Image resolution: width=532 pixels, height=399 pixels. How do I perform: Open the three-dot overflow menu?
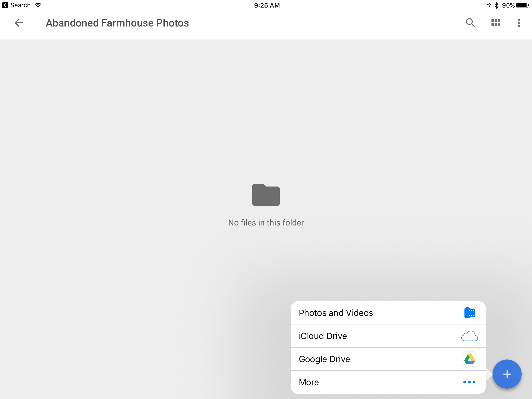[x=519, y=23]
